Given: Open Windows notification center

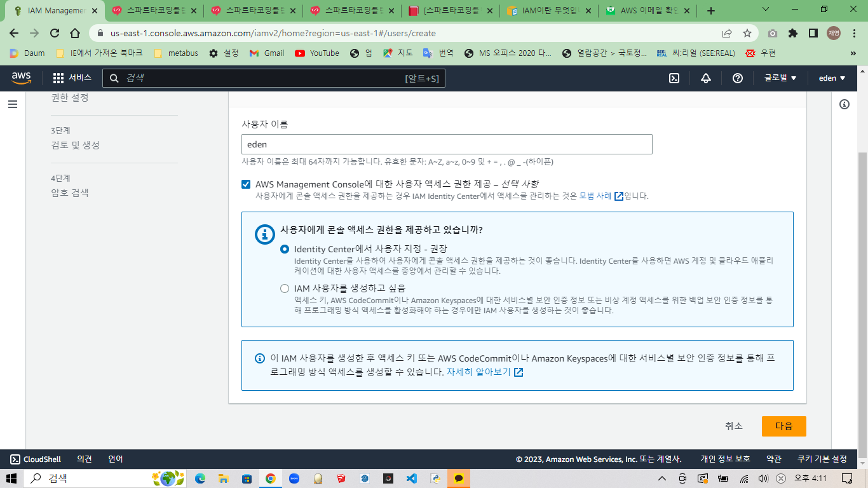Looking at the screenshot, I should point(847,478).
